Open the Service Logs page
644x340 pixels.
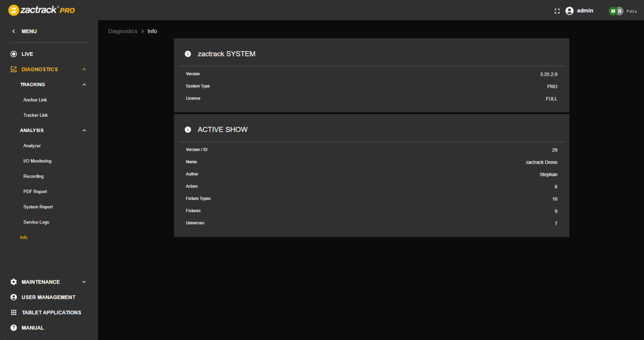(x=36, y=222)
